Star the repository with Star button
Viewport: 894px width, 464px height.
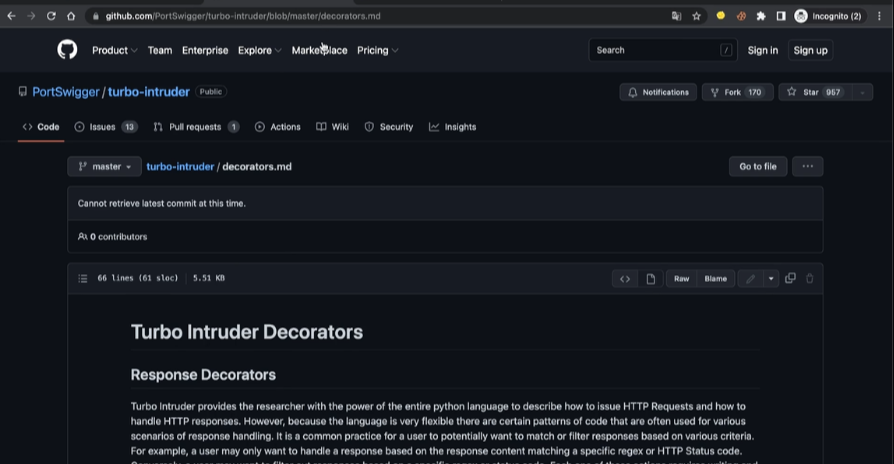point(815,92)
